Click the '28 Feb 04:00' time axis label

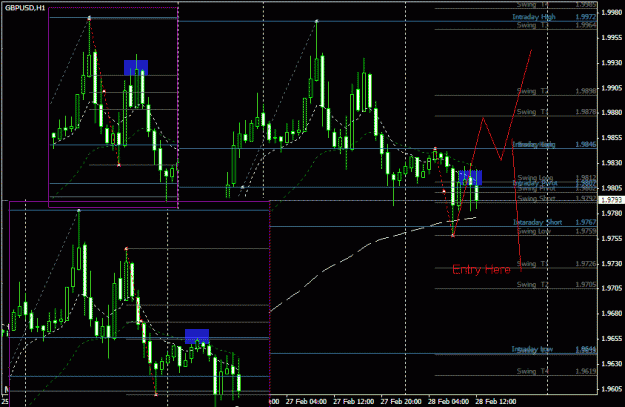point(448,401)
